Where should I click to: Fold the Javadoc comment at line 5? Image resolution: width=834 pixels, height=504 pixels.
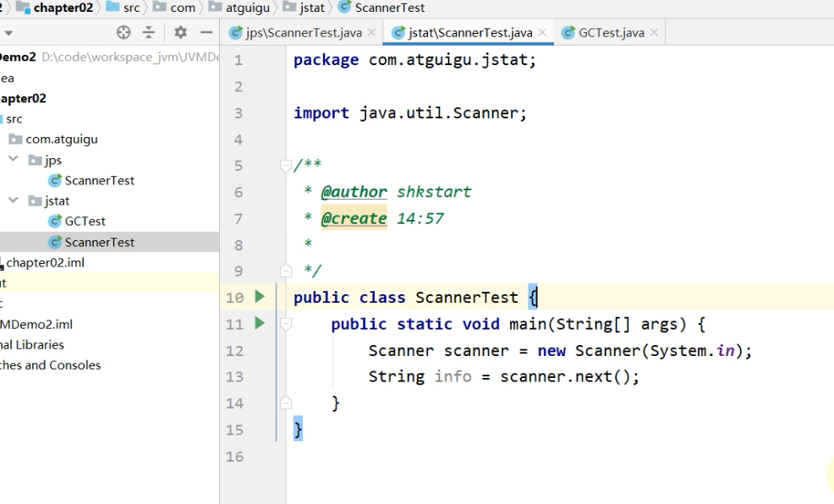286,166
